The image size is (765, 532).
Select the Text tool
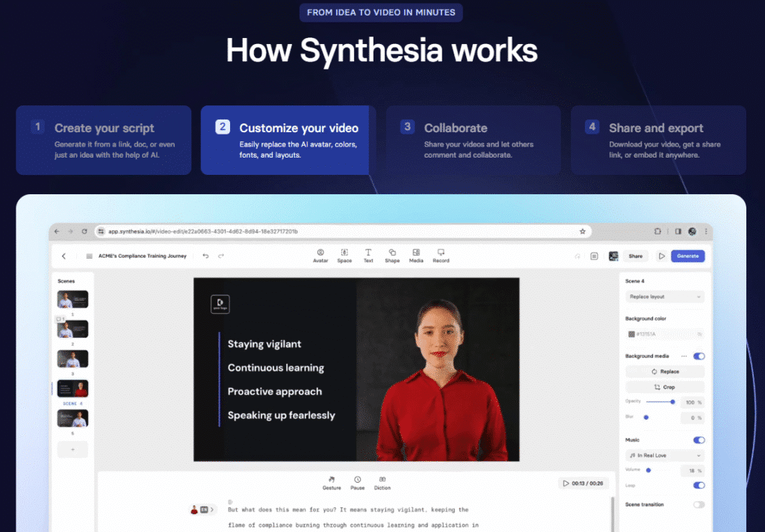coord(368,256)
